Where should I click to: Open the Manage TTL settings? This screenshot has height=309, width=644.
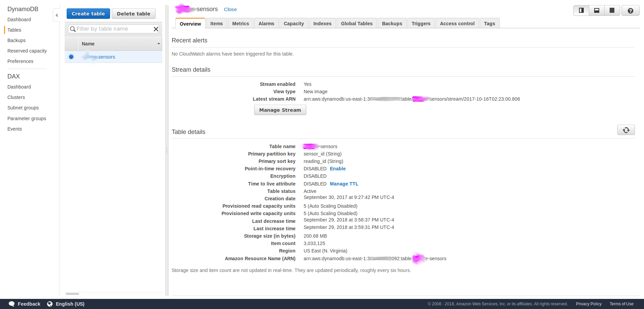344,184
